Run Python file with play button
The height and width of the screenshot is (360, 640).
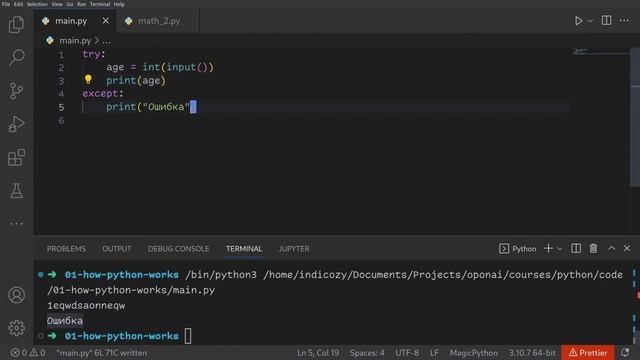coord(578,21)
